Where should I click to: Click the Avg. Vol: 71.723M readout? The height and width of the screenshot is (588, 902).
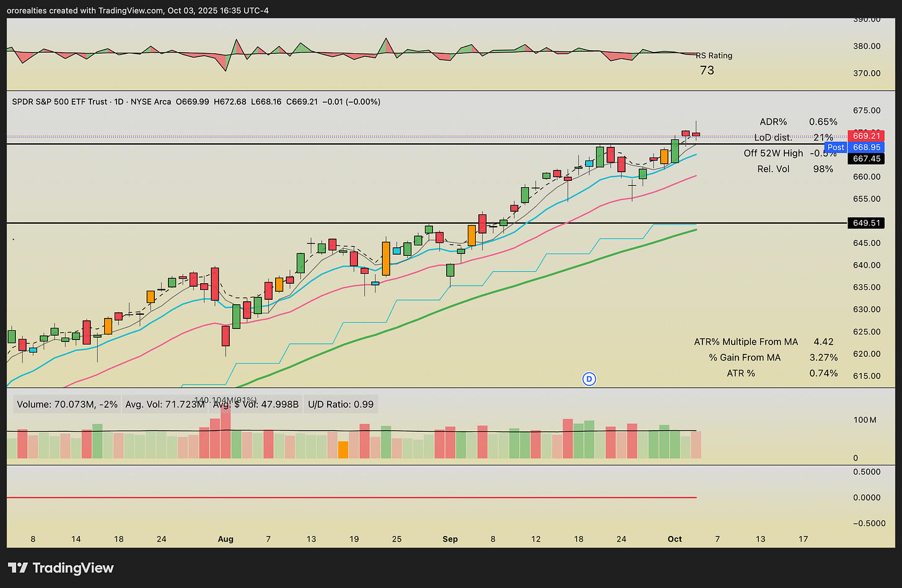tap(165, 405)
